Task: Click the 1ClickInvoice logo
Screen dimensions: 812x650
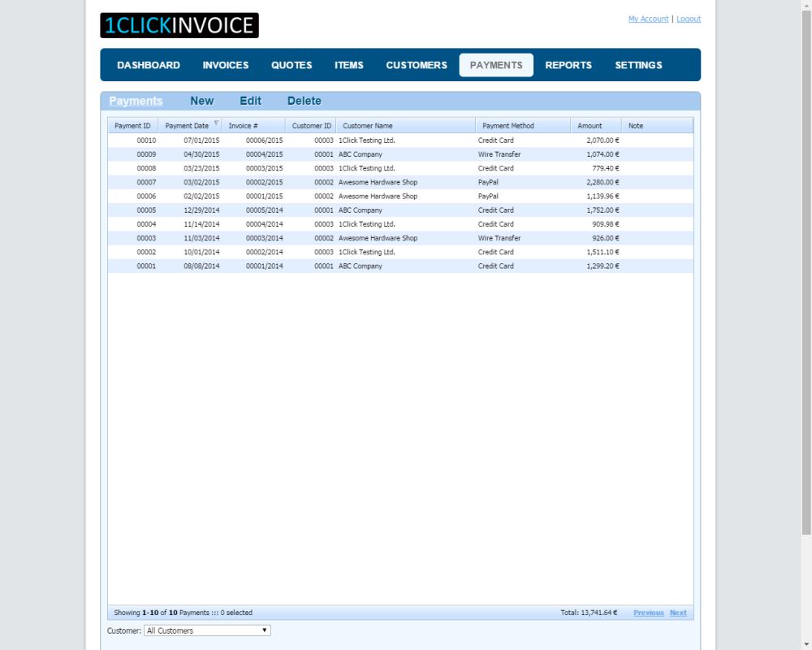Action: [x=179, y=25]
